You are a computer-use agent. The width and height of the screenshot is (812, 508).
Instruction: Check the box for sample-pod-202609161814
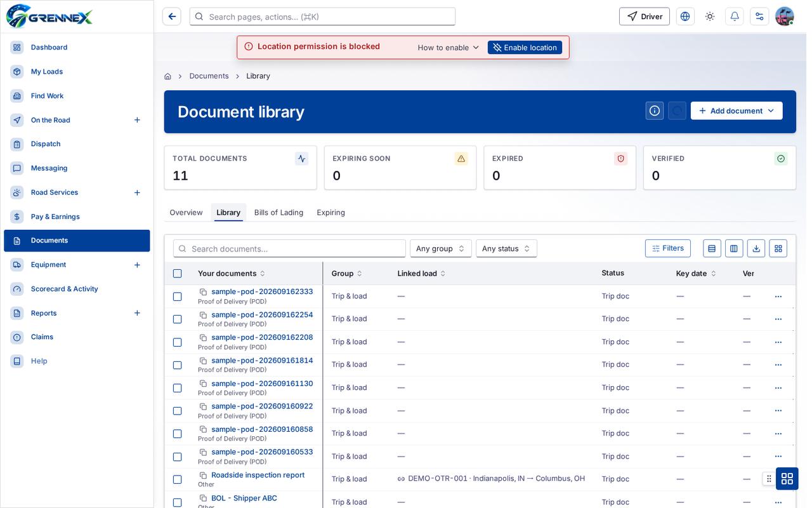pyautogui.click(x=178, y=365)
